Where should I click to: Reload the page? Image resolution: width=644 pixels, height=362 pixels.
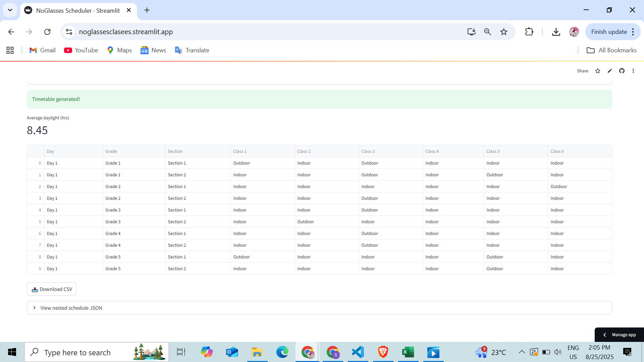[47, 32]
